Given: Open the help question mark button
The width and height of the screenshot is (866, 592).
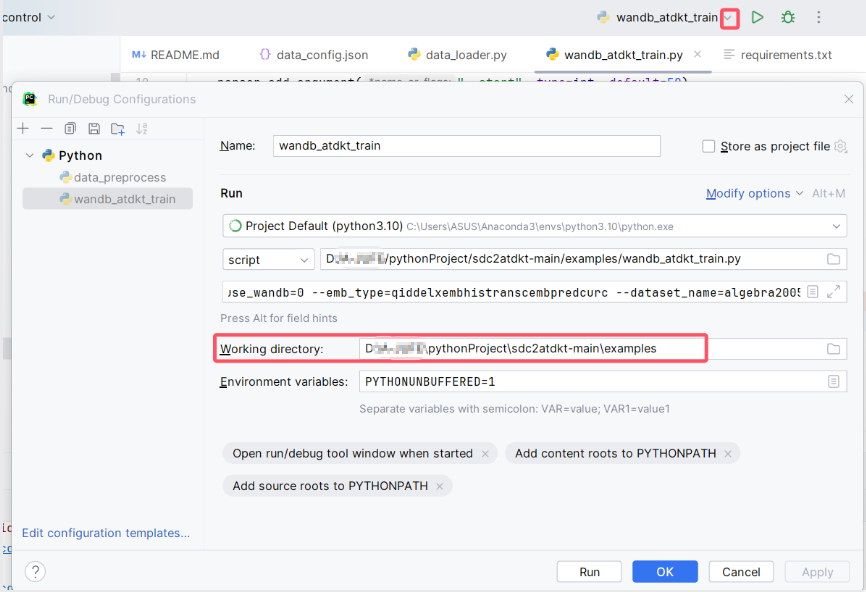Looking at the screenshot, I should (35, 572).
